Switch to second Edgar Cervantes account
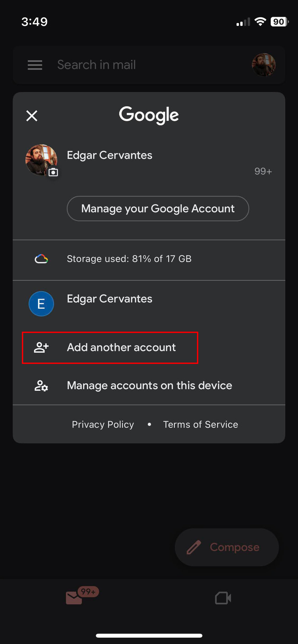 [x=110, y=299]
